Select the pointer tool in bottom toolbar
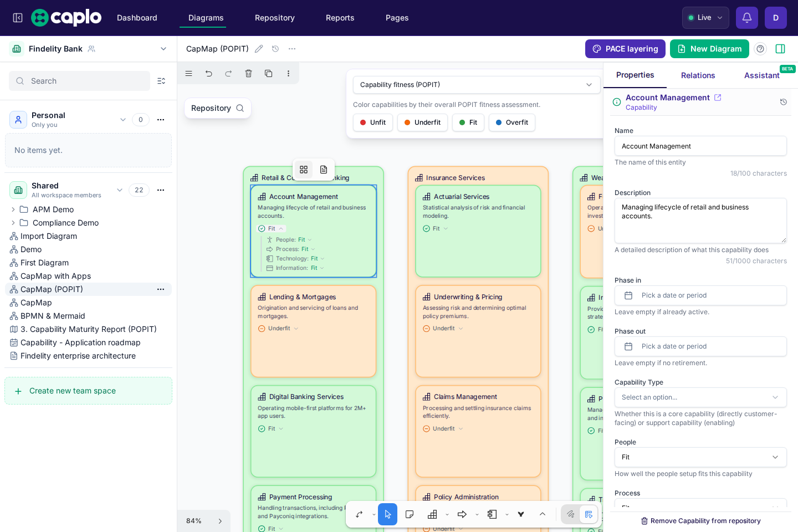The height and width of the screenshot is (532, 798). click(x=388, y=514)
